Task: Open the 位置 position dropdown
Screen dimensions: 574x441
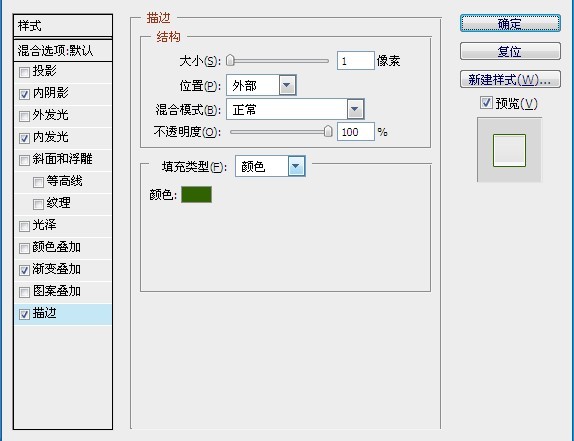Action: (261, 86)
